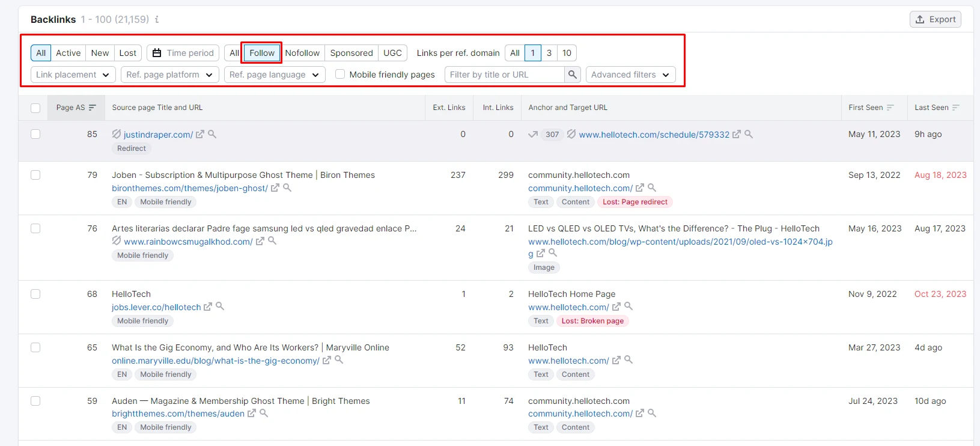980x446 pixels.
Task: Open external icon for Maryville row's www.hellotech.com target
Action: tap(616, 360)
